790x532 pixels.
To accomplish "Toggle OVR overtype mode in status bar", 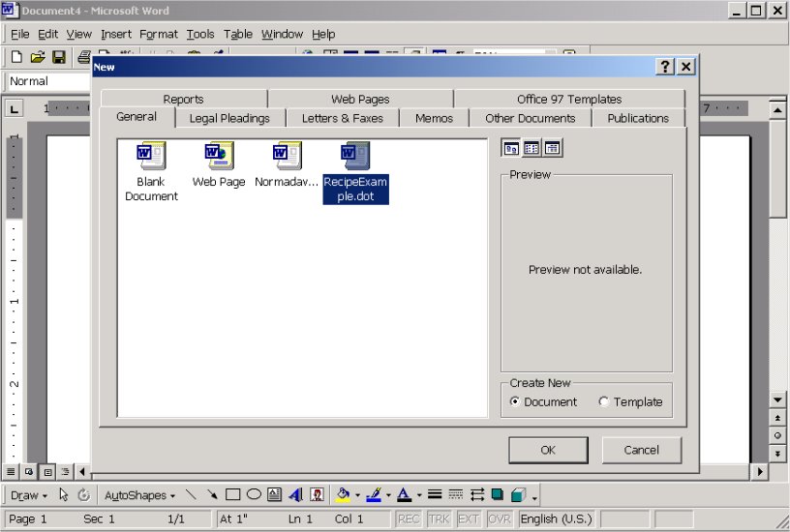I will pyautogui.click(x=499, y=519).
